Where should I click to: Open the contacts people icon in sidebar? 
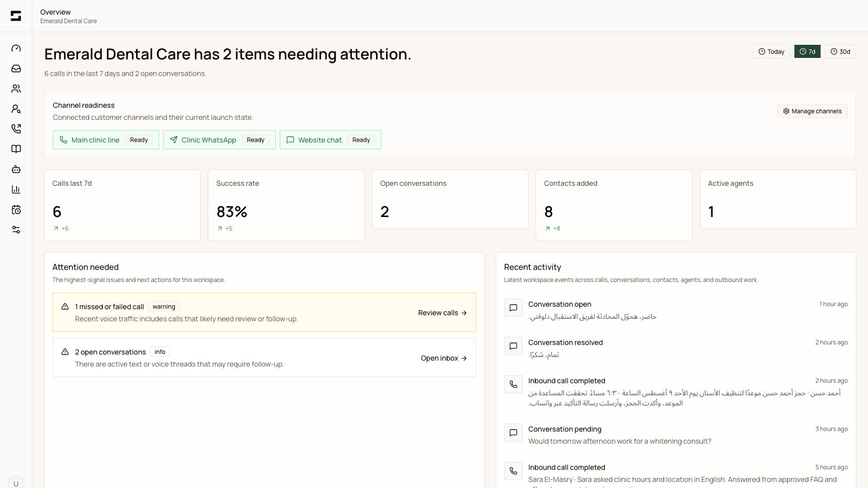16,89
